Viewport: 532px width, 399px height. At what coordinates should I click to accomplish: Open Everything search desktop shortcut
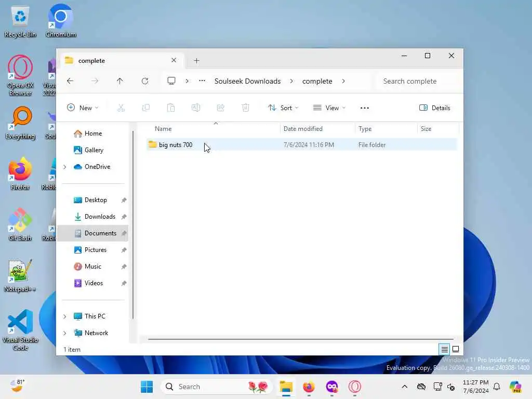coord(20,123)
